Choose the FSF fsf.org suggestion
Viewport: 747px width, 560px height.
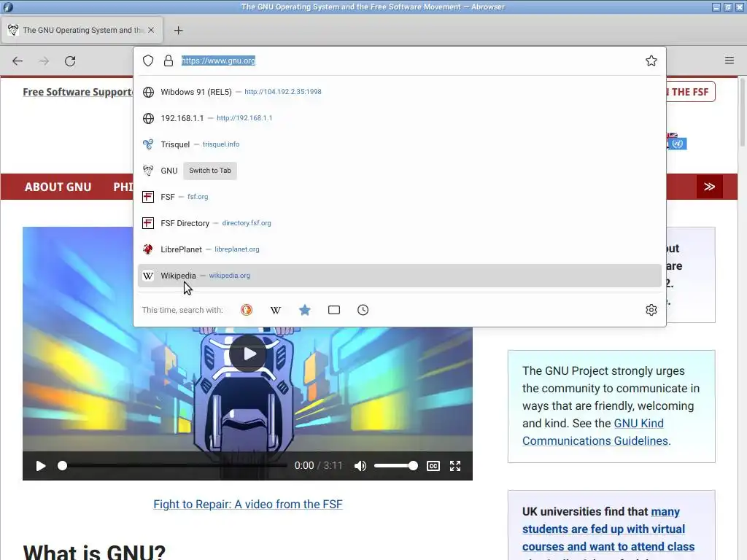(x=399, y=197)
